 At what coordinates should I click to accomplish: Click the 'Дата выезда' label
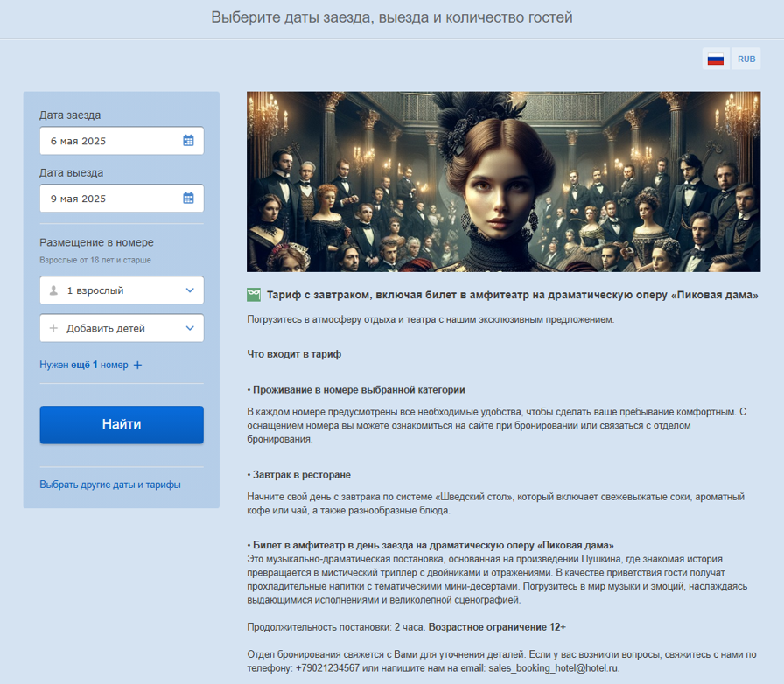pyautogui.click(x=72, y=172)
